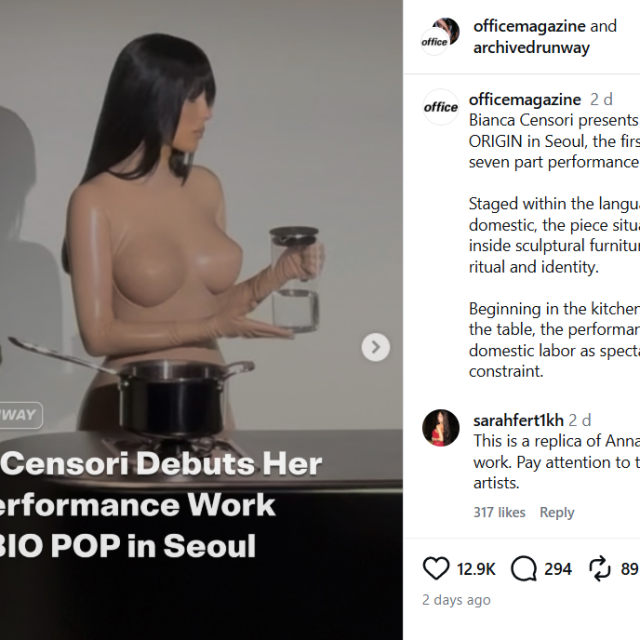Open officemagazine username in the caption

point(525,99)
